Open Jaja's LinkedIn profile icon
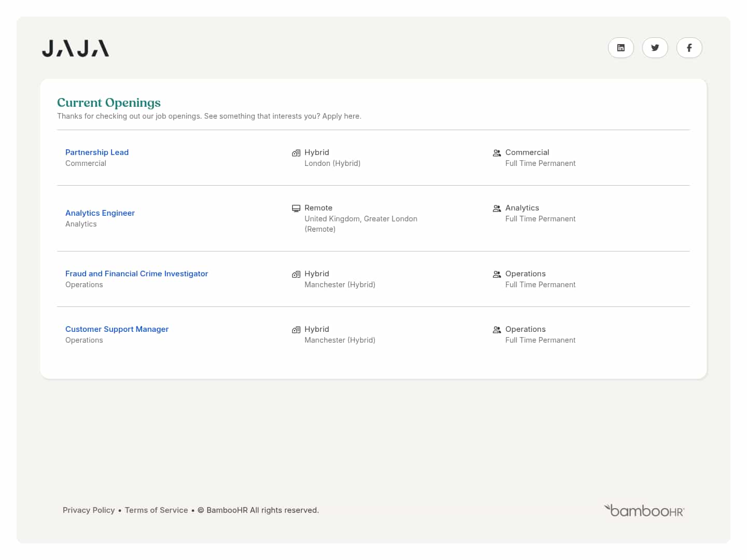The image size is (747, 560). point(621,48)
